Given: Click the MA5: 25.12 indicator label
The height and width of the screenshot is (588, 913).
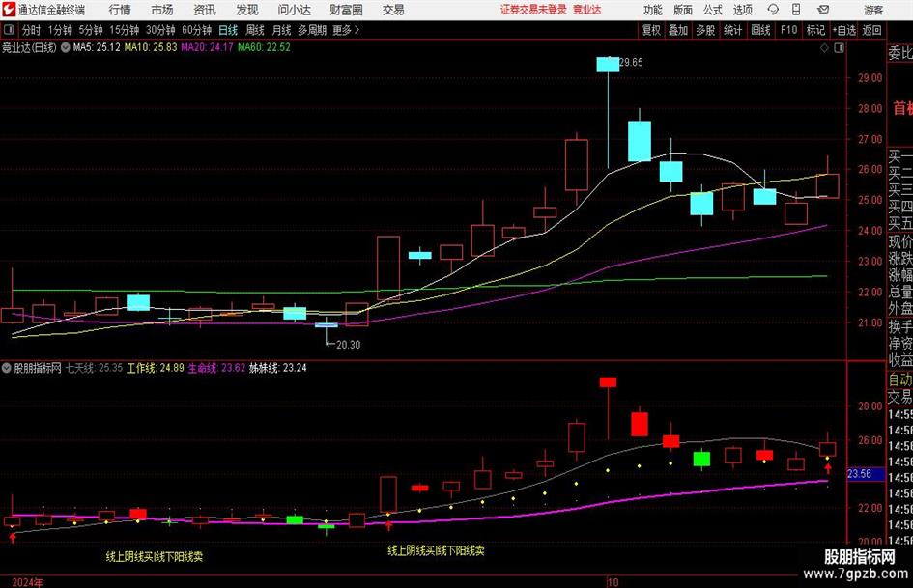Looking at the screenshot, I should (97, 47).
